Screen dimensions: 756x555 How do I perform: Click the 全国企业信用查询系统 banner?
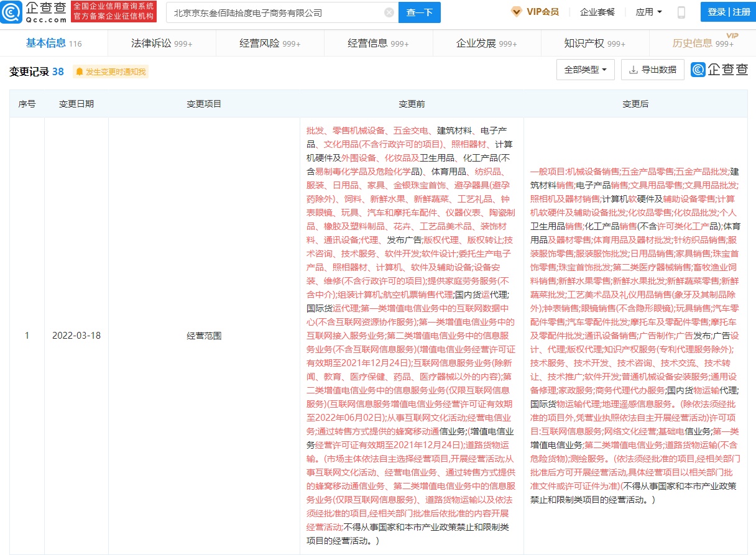tap(113, 12)
